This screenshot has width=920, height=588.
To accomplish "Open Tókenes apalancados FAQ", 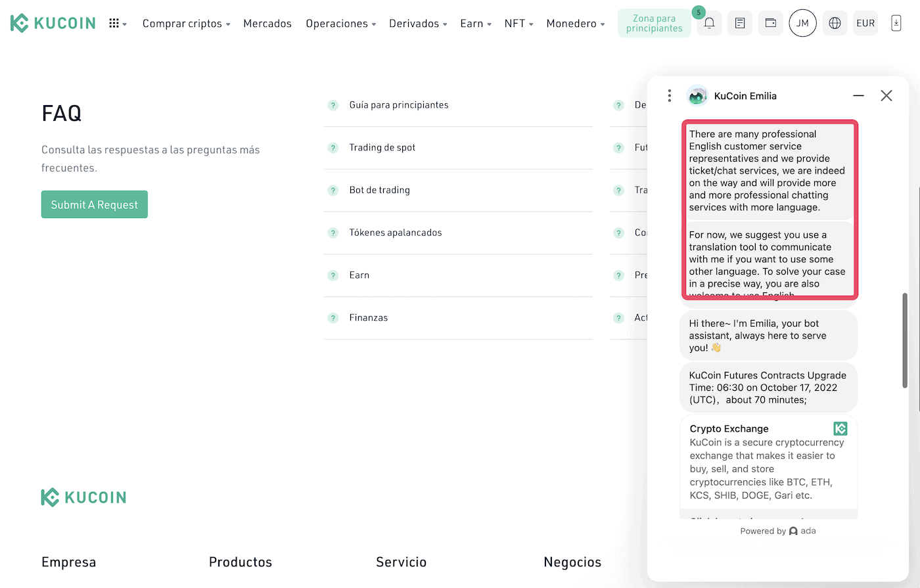I will coord(396,233).
